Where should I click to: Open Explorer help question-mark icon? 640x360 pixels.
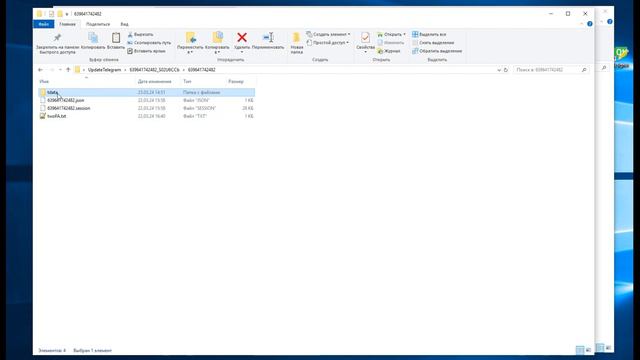590,24
